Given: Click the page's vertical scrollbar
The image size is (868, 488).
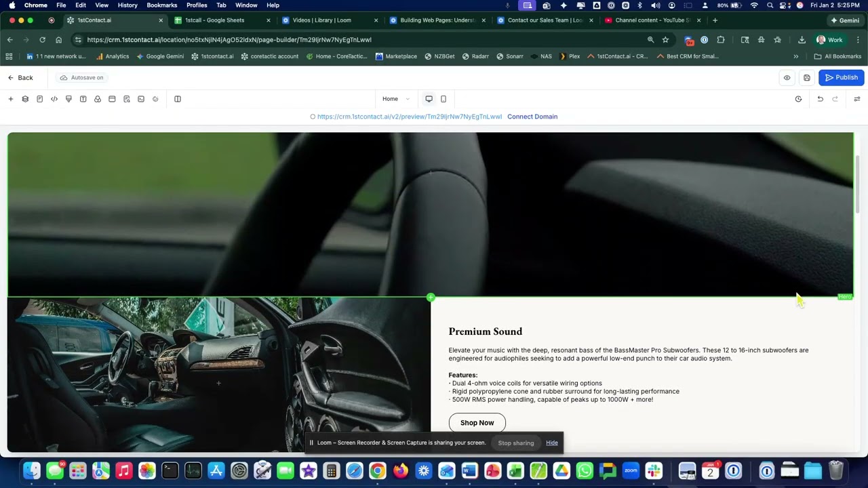Looking at the screenshot, I should (857, 184).
